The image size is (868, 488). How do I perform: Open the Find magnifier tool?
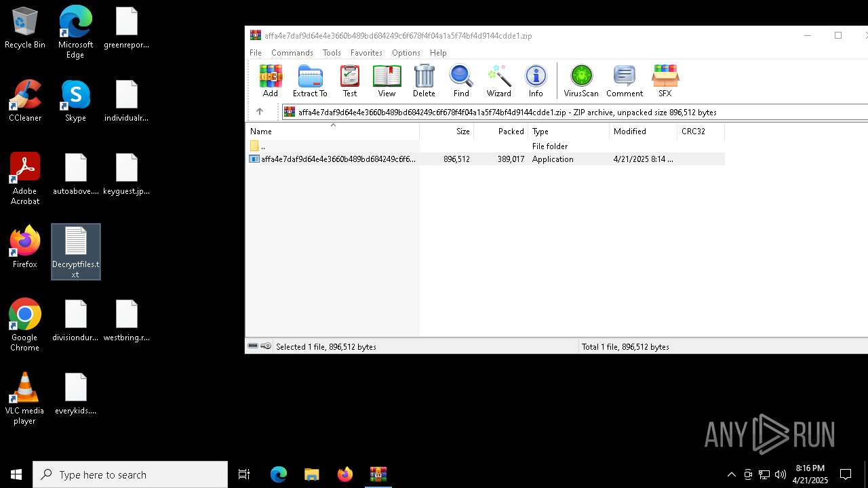461,81
